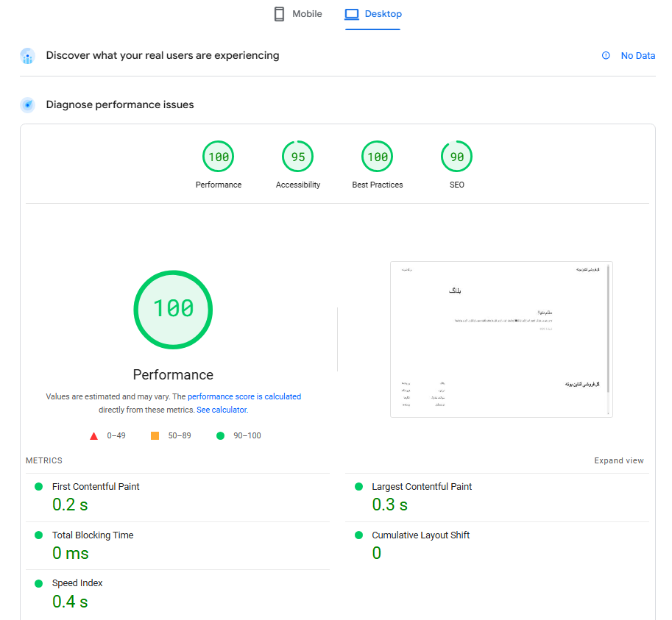This screenshot has height=620, width=672.
Task: Click the green circle 90–100 legend icon
Action: (220, 436)
